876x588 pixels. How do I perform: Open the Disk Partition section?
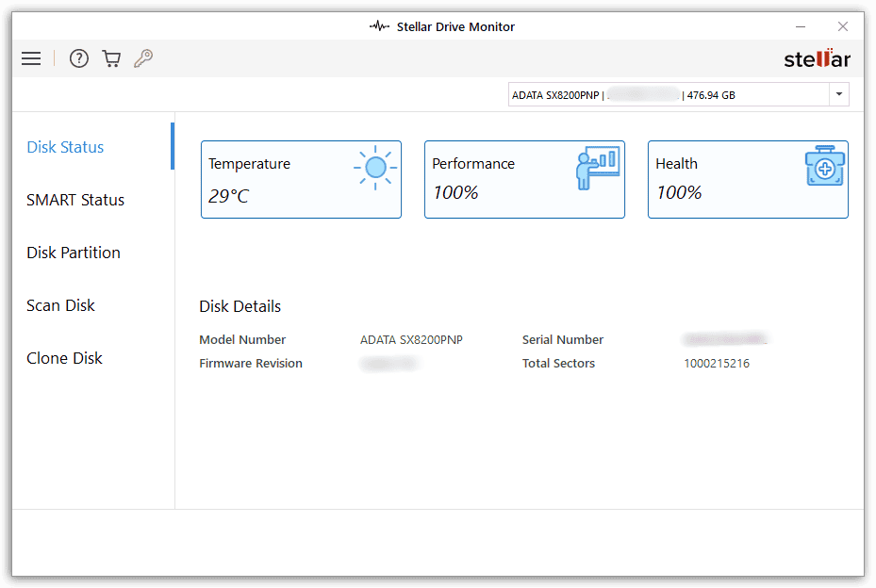(x=74, y=253)
